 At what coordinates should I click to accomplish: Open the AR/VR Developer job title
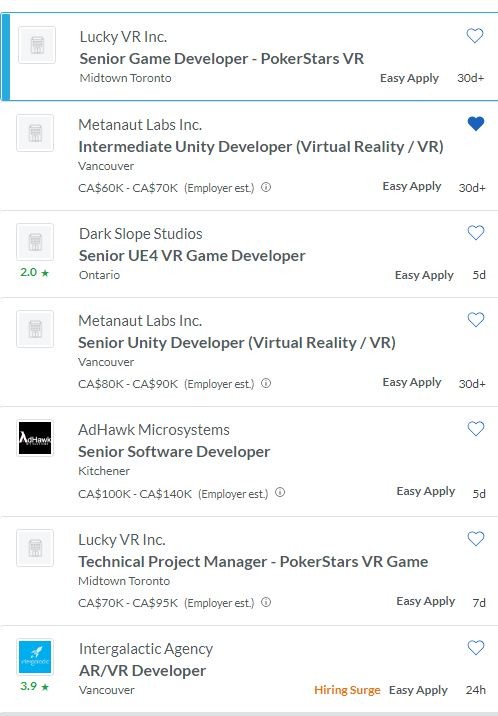142,671
